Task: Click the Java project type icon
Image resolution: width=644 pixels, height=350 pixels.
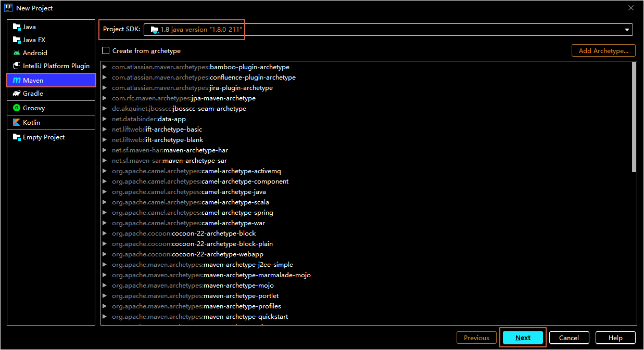Action: [17, 27]
